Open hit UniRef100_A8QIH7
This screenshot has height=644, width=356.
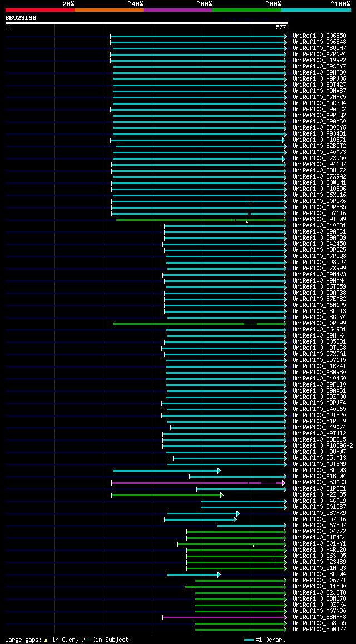(x=319, y=48)
